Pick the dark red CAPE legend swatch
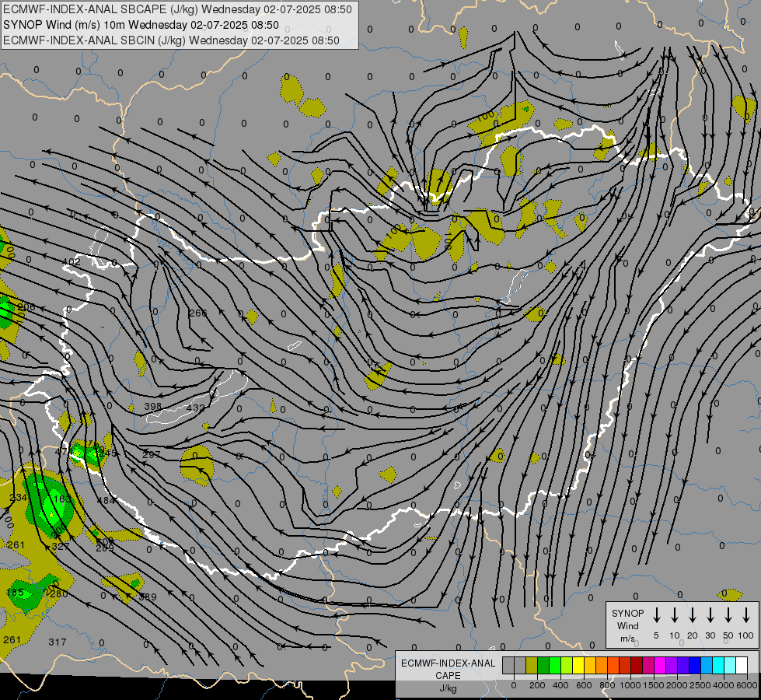 637,665
